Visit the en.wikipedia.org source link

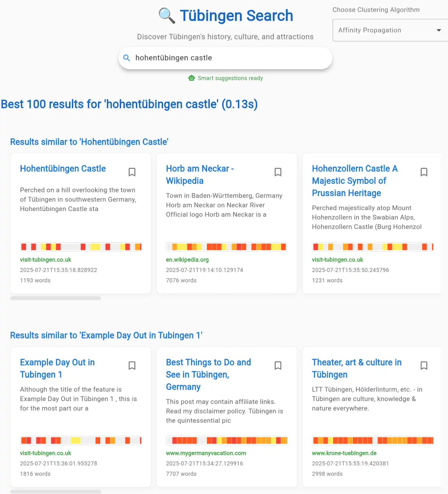click(187, 260)
